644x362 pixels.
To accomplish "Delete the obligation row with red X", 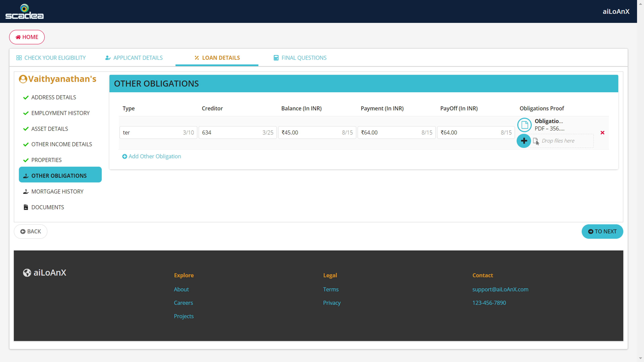I will pyautogui.click(x=602, y=133).
